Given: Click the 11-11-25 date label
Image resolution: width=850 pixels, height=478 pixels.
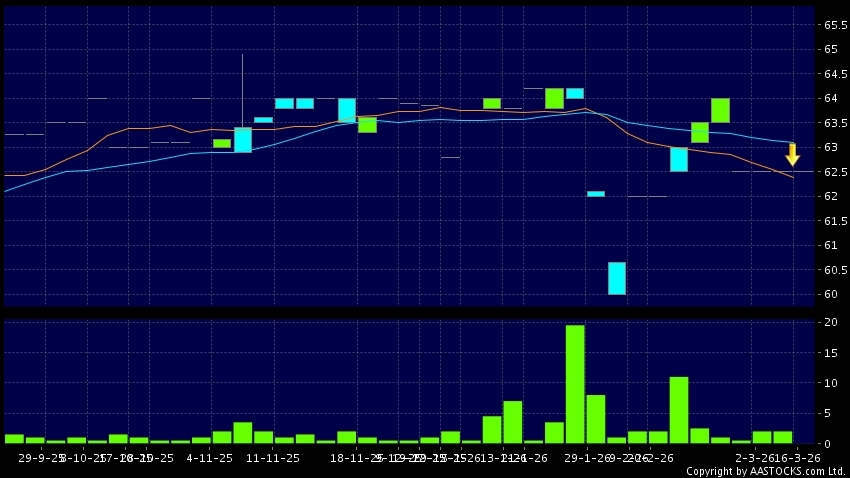Looking at the screenshot, I should tap(273, 457).
